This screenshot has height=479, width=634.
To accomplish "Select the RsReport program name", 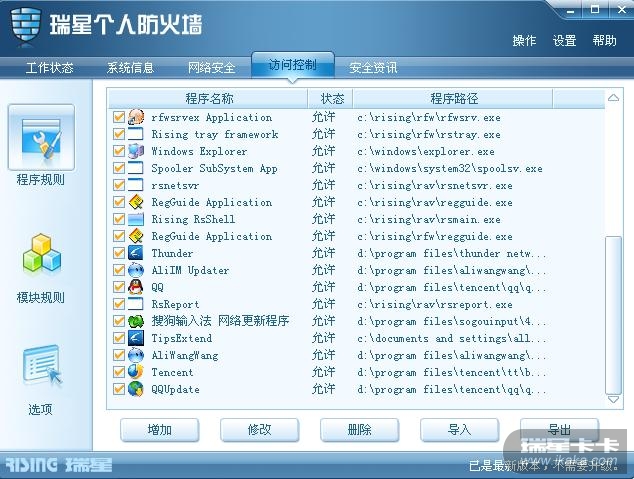I will click(175, 304).
